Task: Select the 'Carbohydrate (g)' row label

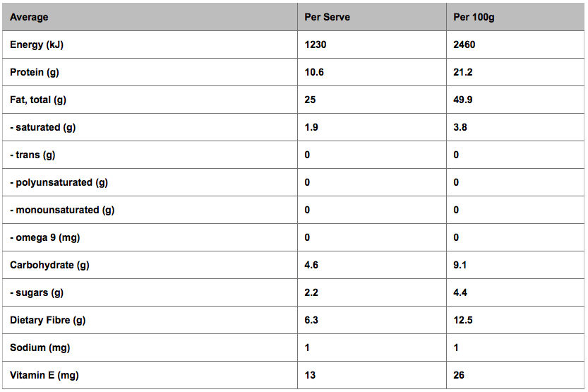Action: click(x=49, y=265)
